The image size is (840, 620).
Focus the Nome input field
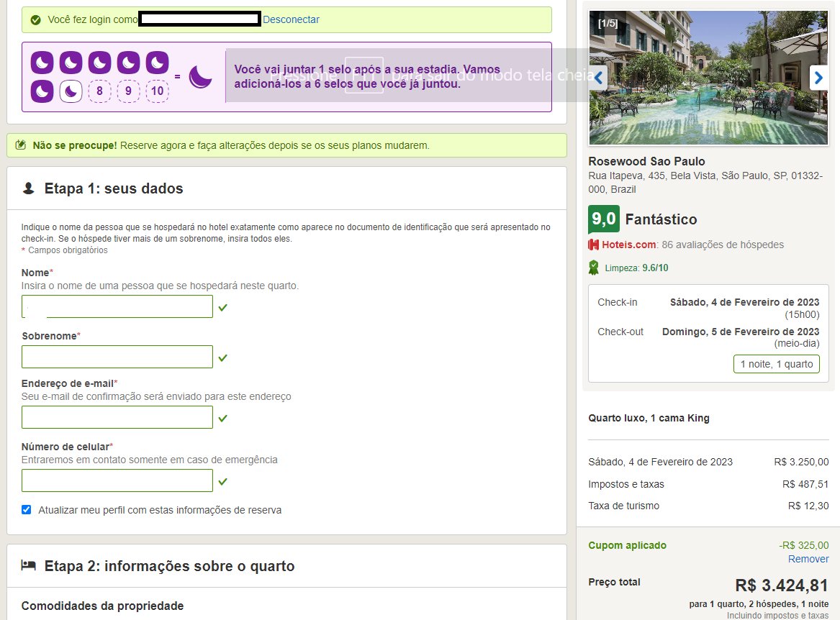[x=117, y=307]
